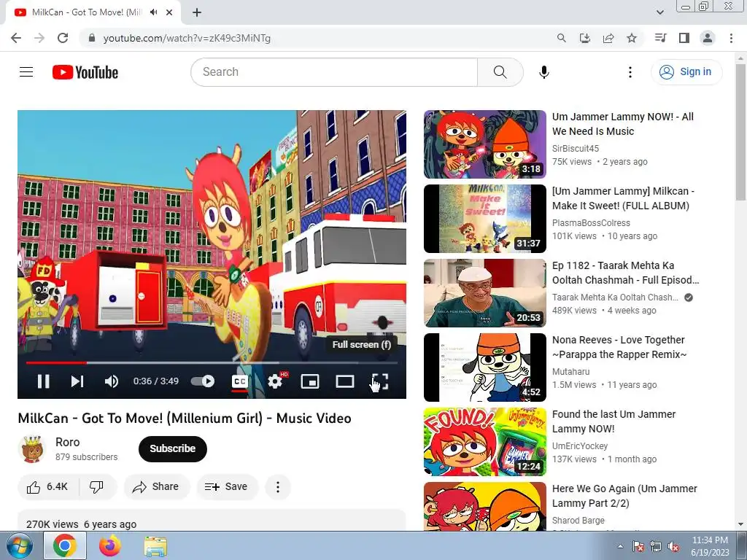The width and height of the screenshot is (747, 560).
Task: Dislike this video
Action: click(x=97, y=486)
